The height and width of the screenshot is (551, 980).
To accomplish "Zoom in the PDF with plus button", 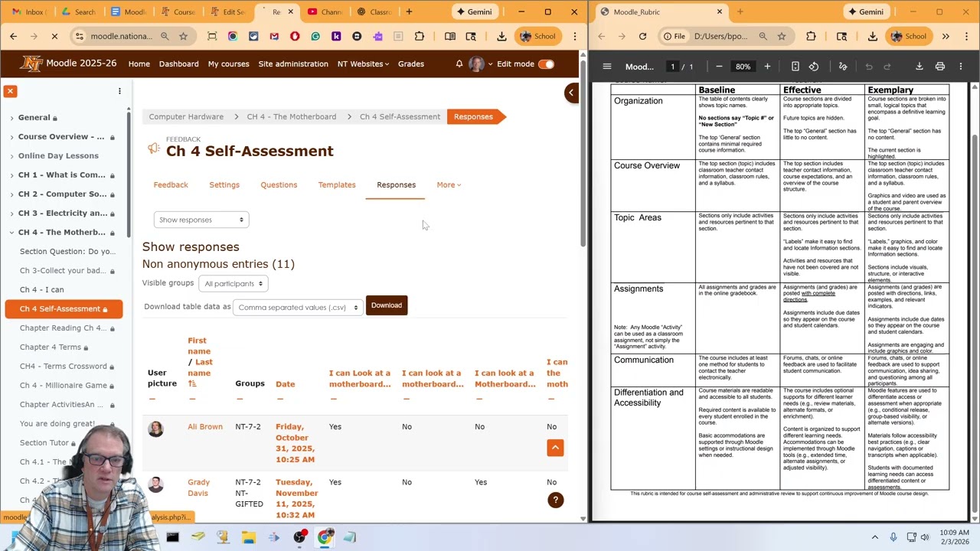I will [x=767, y=67].
